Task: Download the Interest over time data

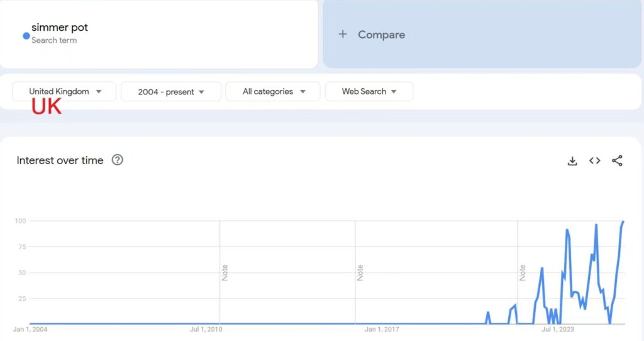Action: [x=572, y=161]
